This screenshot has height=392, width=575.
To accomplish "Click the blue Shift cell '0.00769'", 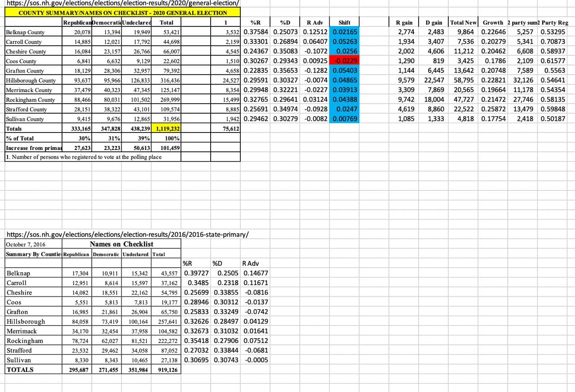I will click(x=344, y=119).
